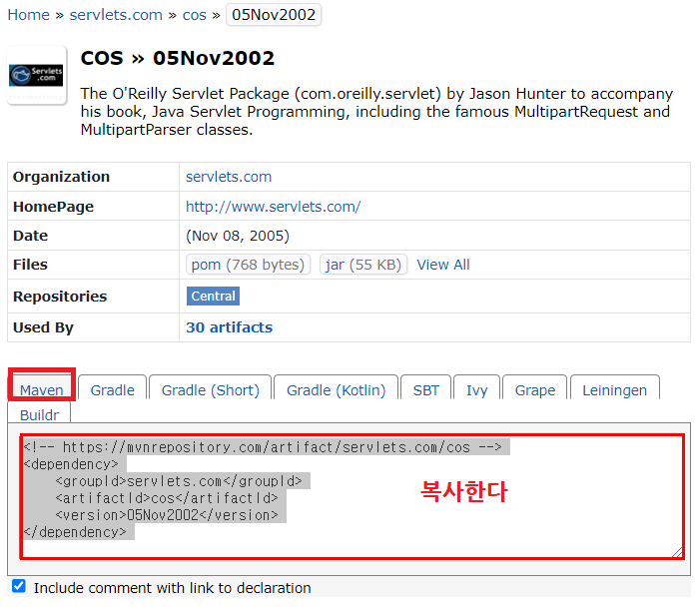The height and width of the screenshot is (614, 700).
Task: Switch to the Maven tab
Action: pos(42,389)
